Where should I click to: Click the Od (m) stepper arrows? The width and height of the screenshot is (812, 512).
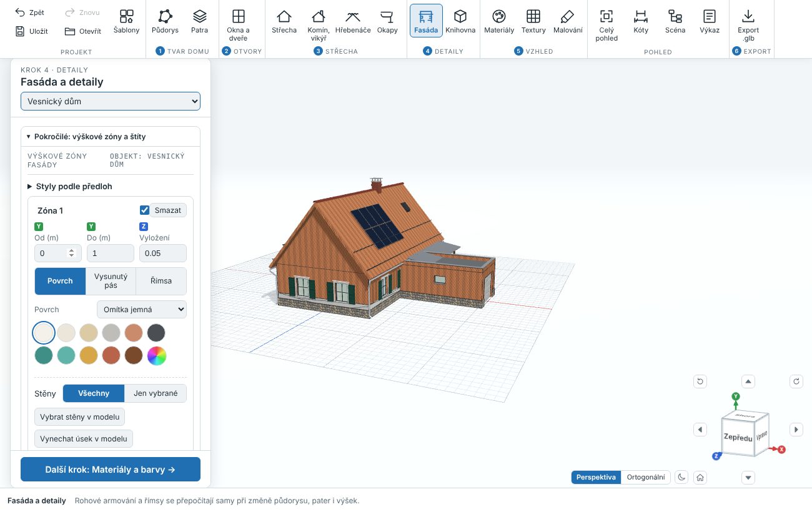pyautogui.click(x=72, y=254)
